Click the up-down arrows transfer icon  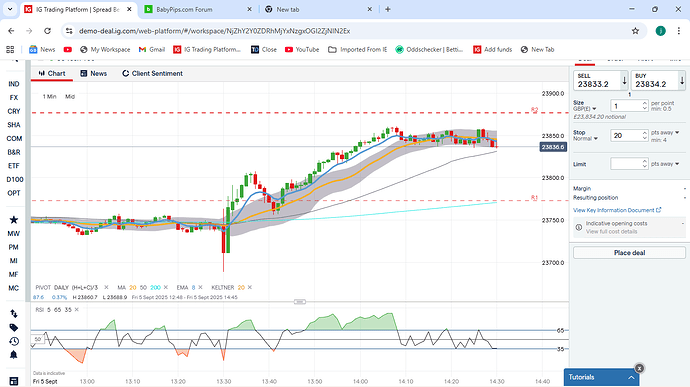tap(14, 313)
